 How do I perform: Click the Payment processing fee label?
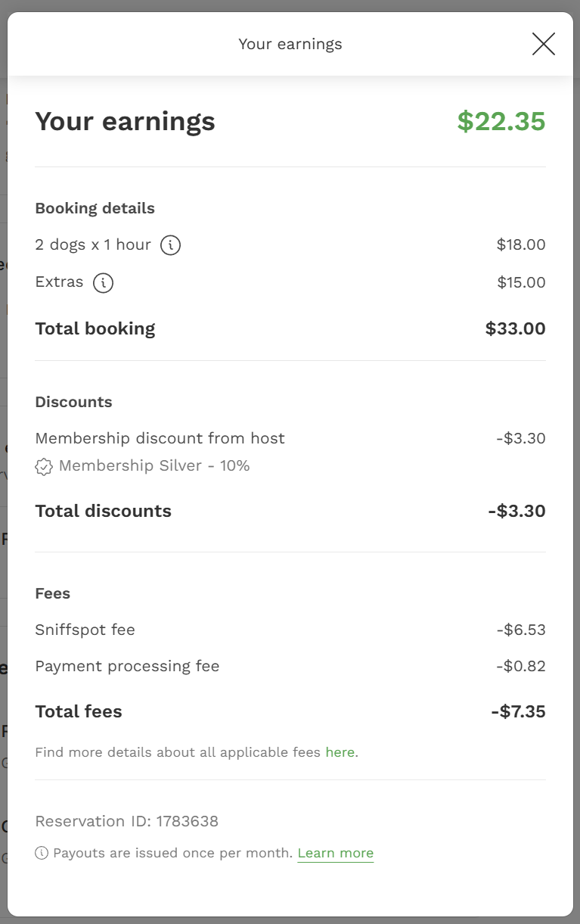127,666
